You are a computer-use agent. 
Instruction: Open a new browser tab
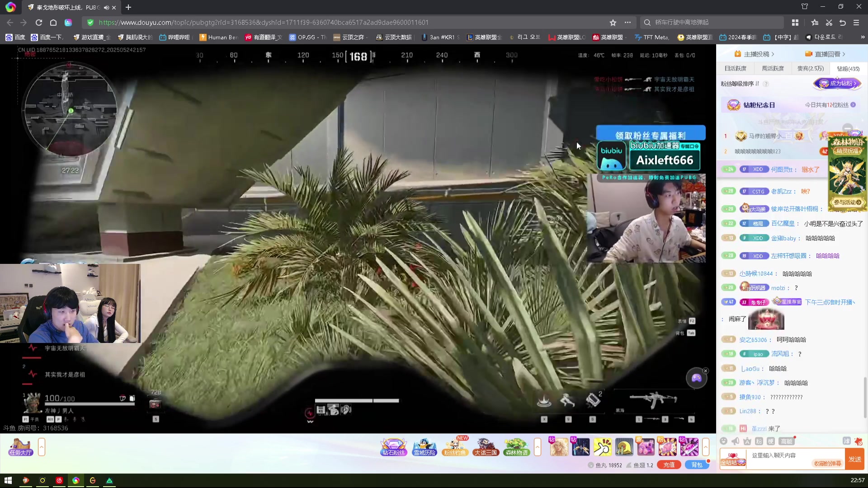[x=128, y=7]
